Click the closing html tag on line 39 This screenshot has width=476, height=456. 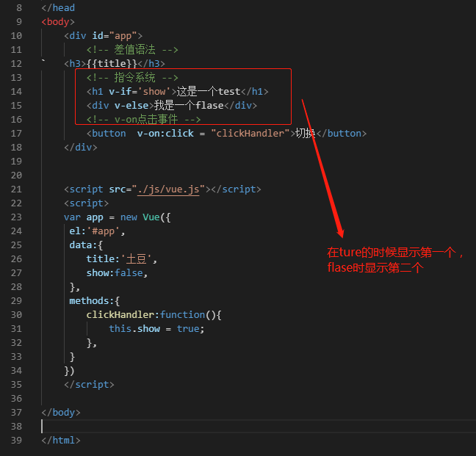(61, 441)
